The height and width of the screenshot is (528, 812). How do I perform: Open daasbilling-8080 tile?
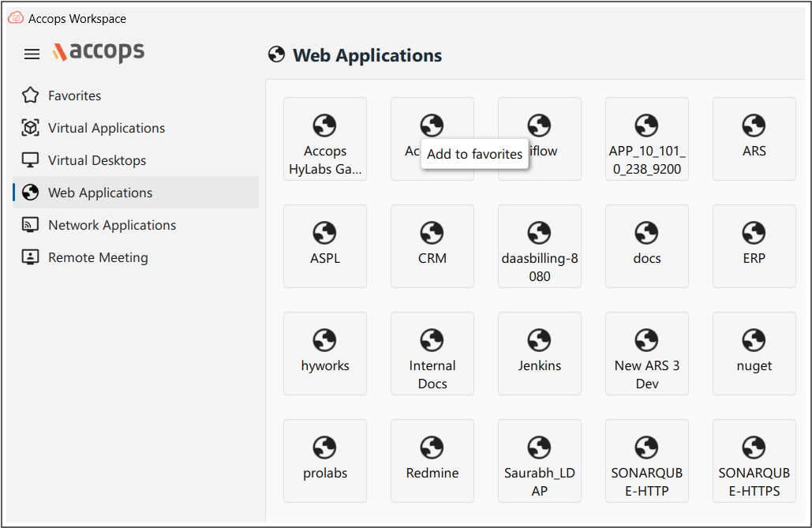(540, 246)
